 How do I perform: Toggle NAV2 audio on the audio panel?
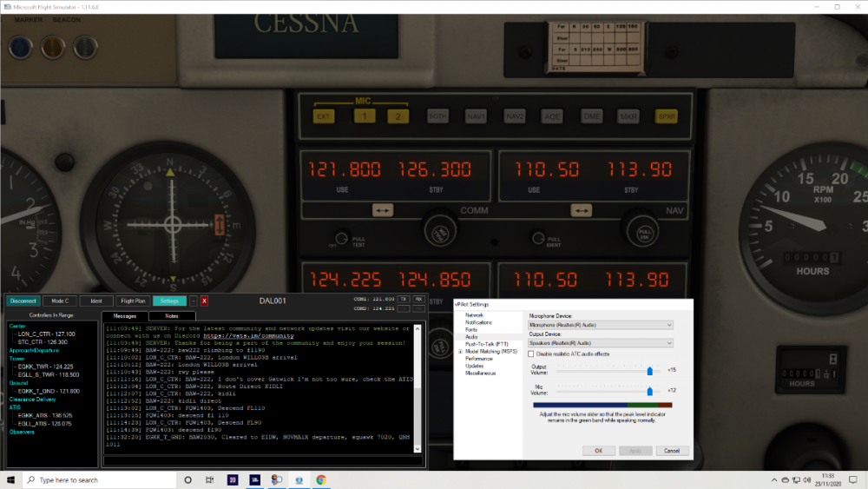pyautogui.click(x=514, y=116)
